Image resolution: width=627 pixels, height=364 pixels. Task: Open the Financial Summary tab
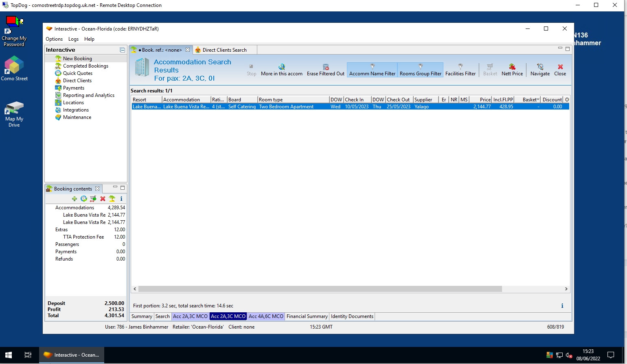[x=307, y=316]
